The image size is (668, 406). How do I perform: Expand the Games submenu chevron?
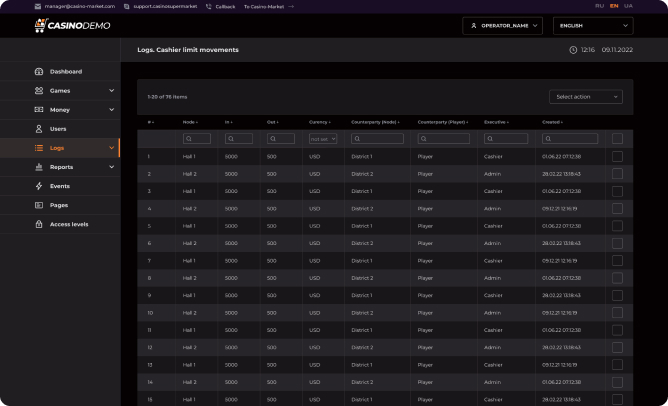[x=111, y=91]
